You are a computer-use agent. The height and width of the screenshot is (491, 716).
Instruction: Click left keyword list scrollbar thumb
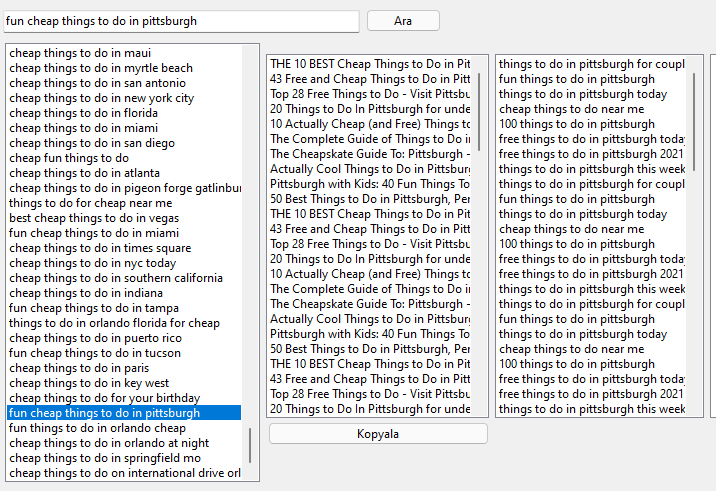click(x=250, y=445)
